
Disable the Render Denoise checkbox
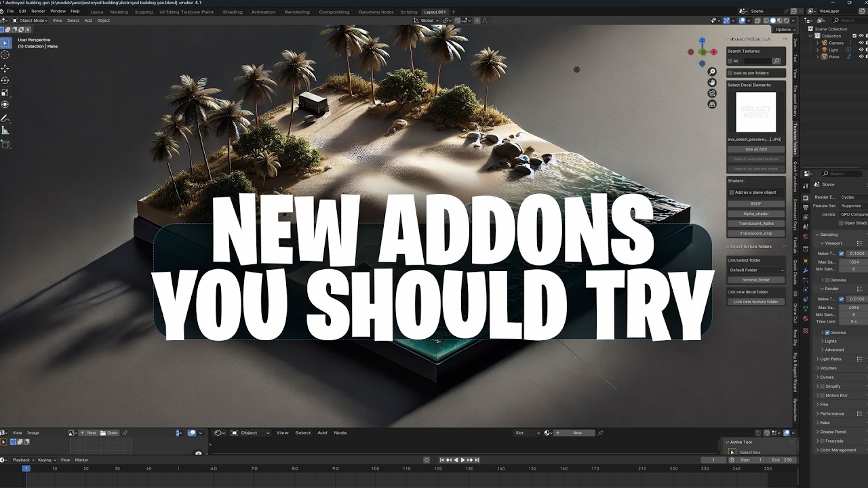tap(828, 333)
